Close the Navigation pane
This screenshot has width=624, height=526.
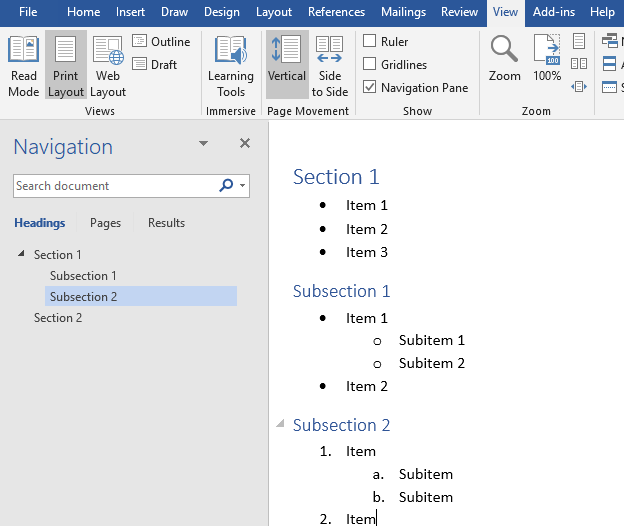click(x=245, y=143)
